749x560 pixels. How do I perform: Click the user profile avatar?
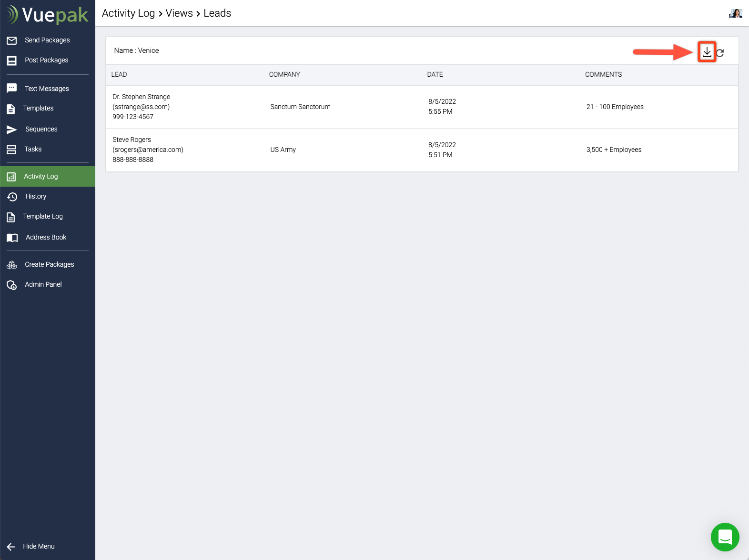click(735, 13)
